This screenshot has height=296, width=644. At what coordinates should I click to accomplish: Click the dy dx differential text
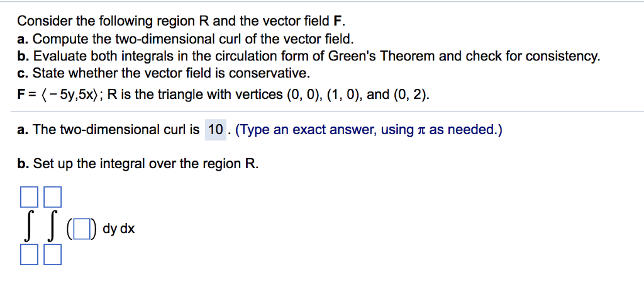click(x=119, y=229)
